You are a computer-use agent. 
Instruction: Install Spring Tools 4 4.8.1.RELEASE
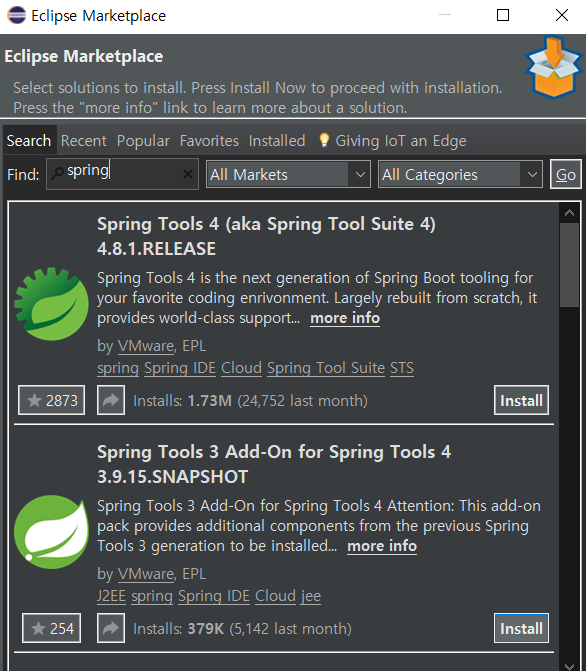(521, 400)
